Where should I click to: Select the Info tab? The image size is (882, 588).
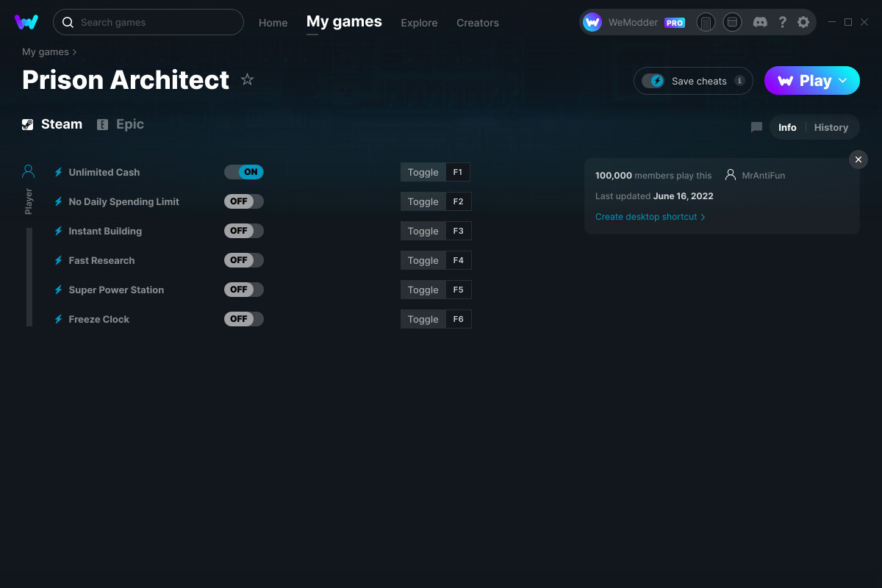tap(787, 127)
